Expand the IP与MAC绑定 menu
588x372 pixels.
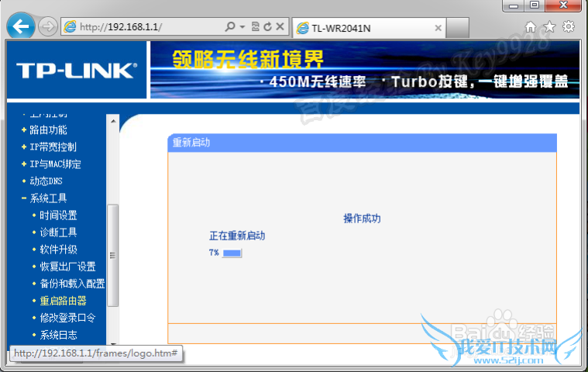pyautogui.click(x=55, y=164)
